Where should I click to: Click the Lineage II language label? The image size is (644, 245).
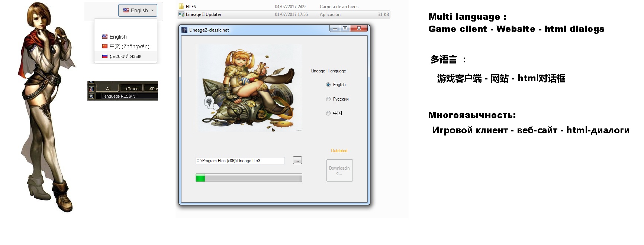click(329, 71)
